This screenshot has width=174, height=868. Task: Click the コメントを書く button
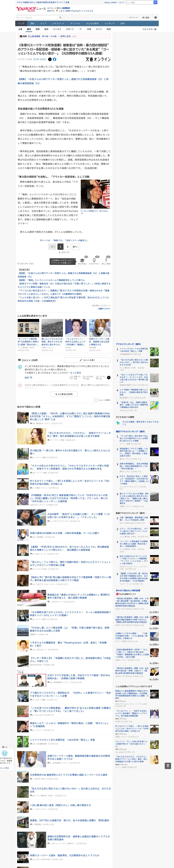87,360
